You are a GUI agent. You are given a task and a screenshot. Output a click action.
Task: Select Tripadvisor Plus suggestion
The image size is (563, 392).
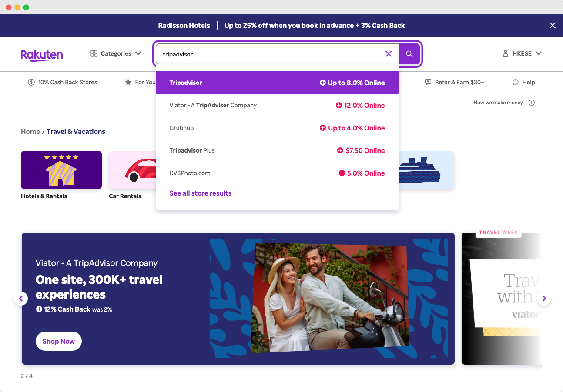[x=277, y=150]
